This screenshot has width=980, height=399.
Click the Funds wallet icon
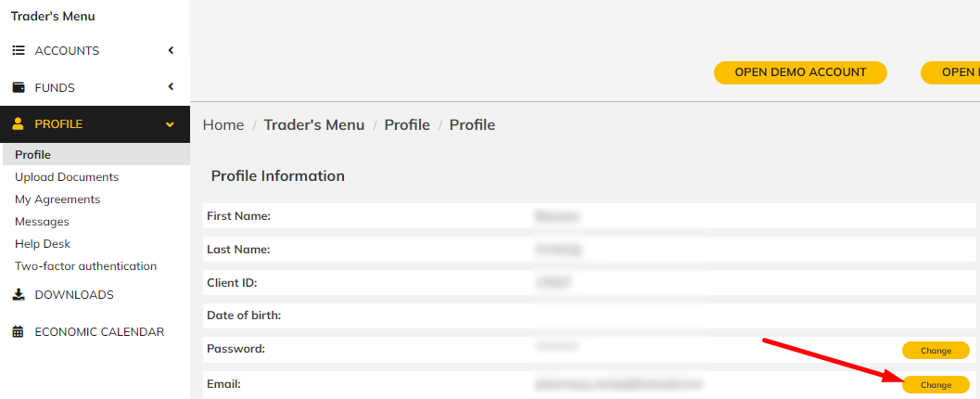click(19, 87)
